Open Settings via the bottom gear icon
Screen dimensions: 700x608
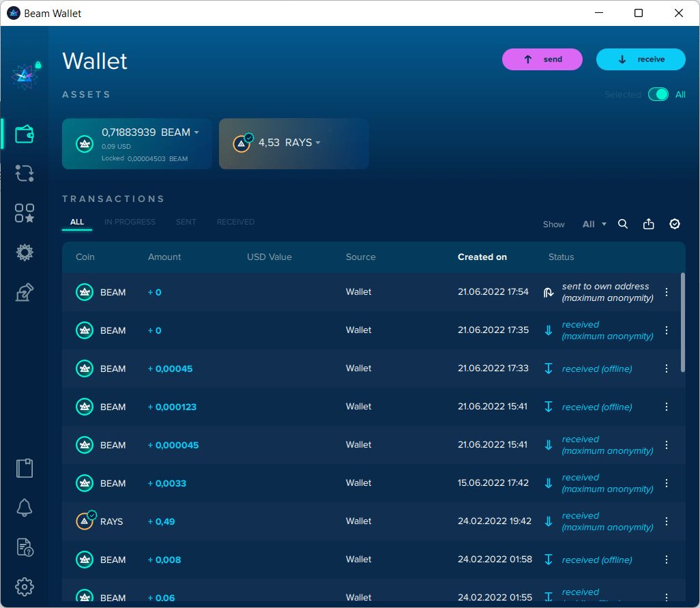pyautogui.click(x=25, y=587)
